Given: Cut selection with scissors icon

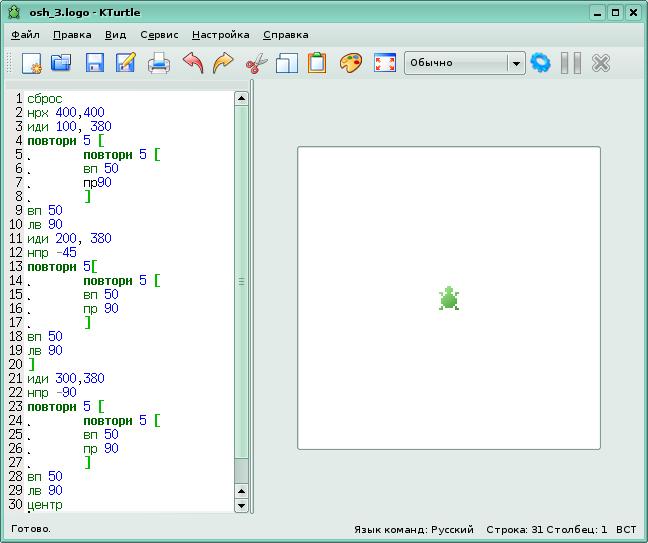Looking at the screenshot, I should tap(256, 63).
